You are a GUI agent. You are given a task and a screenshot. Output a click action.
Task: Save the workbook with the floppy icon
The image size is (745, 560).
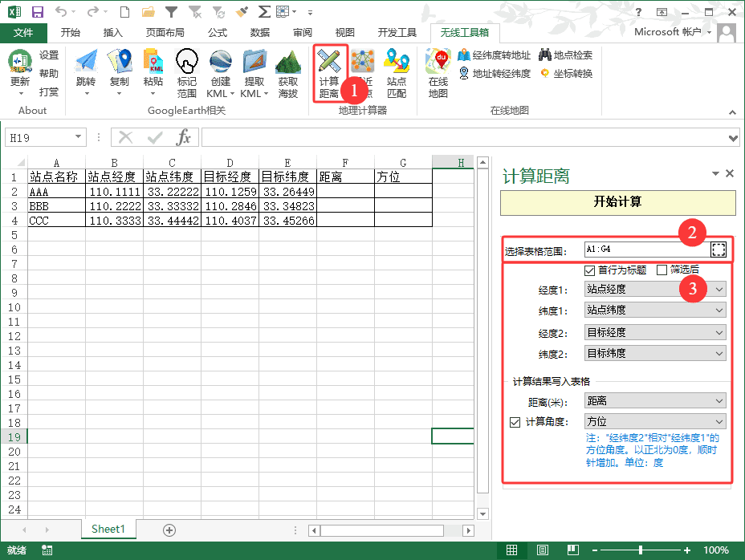[x=37, y=12]
